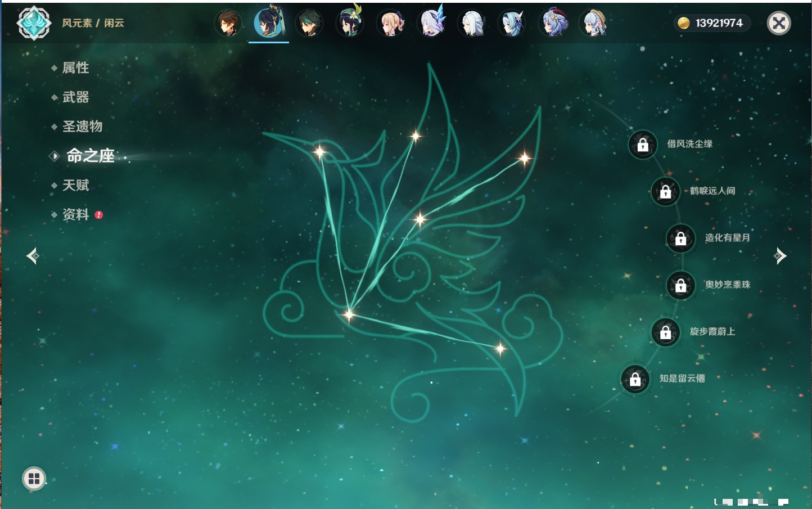Choose Eula's light-blue-haired avatar

(512, 24)
